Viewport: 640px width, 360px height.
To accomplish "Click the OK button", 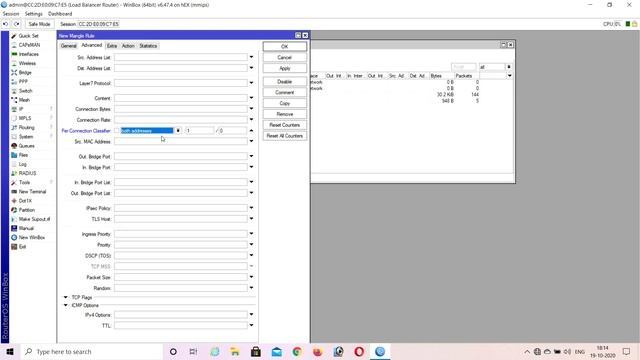I will [x=284, y=47].
